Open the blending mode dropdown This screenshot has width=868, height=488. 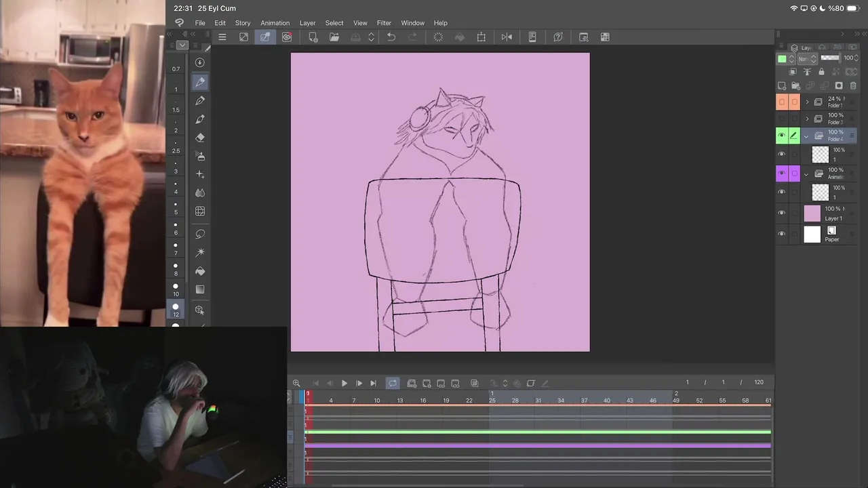pyautogui.click(x=807, y=59)
